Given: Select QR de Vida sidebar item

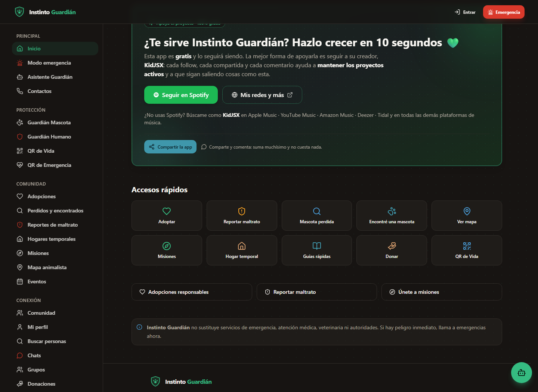Looking at the screenshot, I should pyautogui.click(x=55, y=151).
